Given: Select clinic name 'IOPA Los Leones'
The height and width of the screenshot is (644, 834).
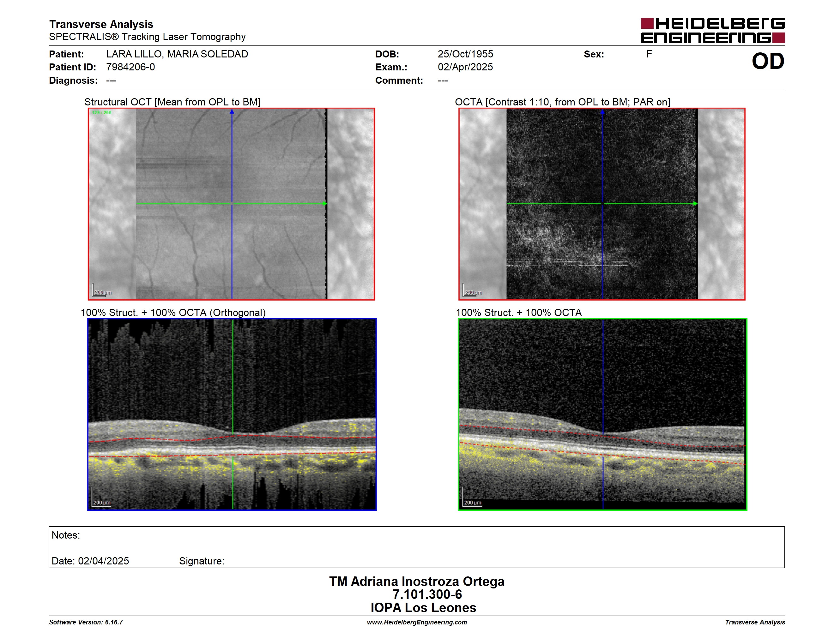Looking at the screenshot, I should point(423,608).
